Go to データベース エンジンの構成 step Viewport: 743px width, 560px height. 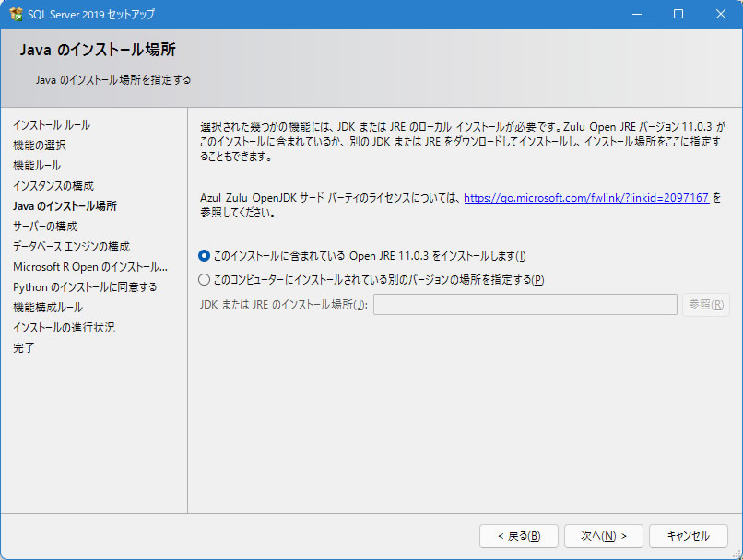click(x=71, y=247)
